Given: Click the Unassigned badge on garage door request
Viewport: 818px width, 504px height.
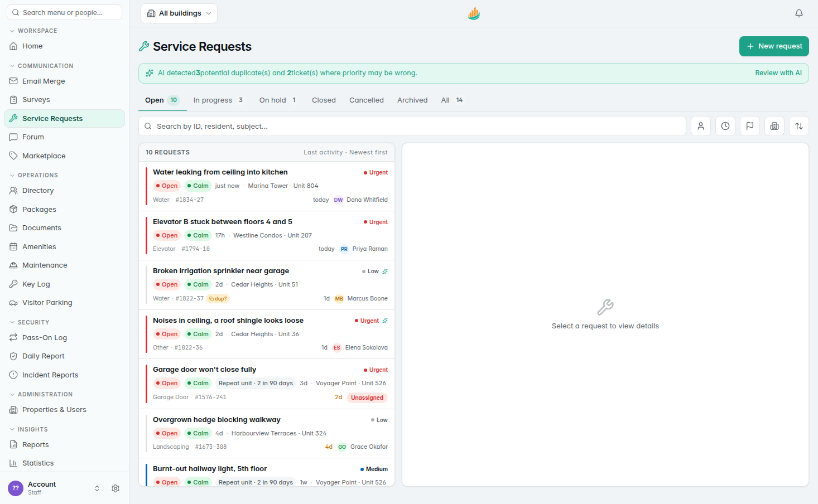Looking at the screenshot, I should click(367, 398).
